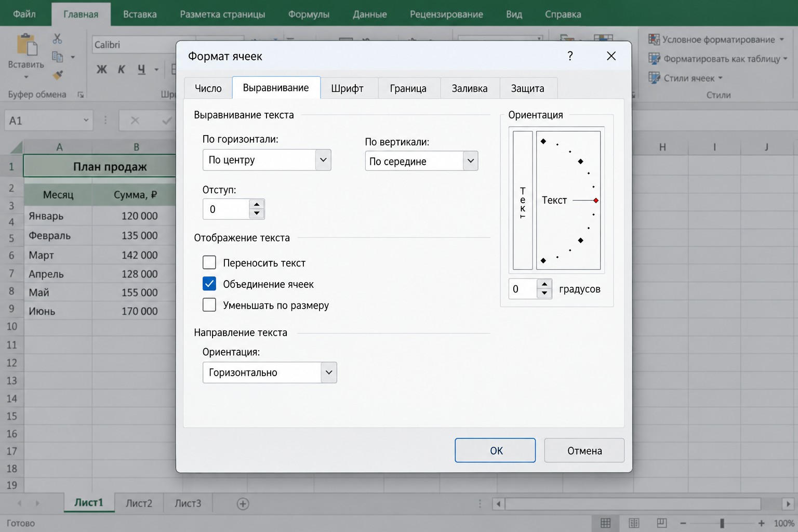Open the text direction Ориентация dropdown
Image resolution: width=798 pixels, height=532 pixels.
click(x=329, y=373)
